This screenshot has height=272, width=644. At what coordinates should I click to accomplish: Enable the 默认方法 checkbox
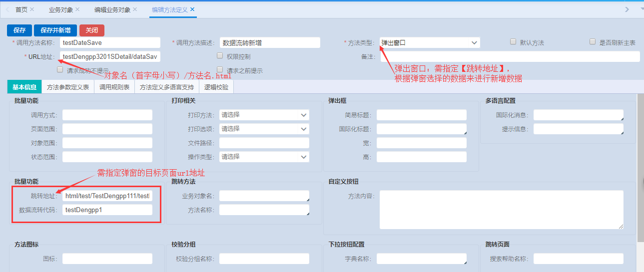(513, 42)
